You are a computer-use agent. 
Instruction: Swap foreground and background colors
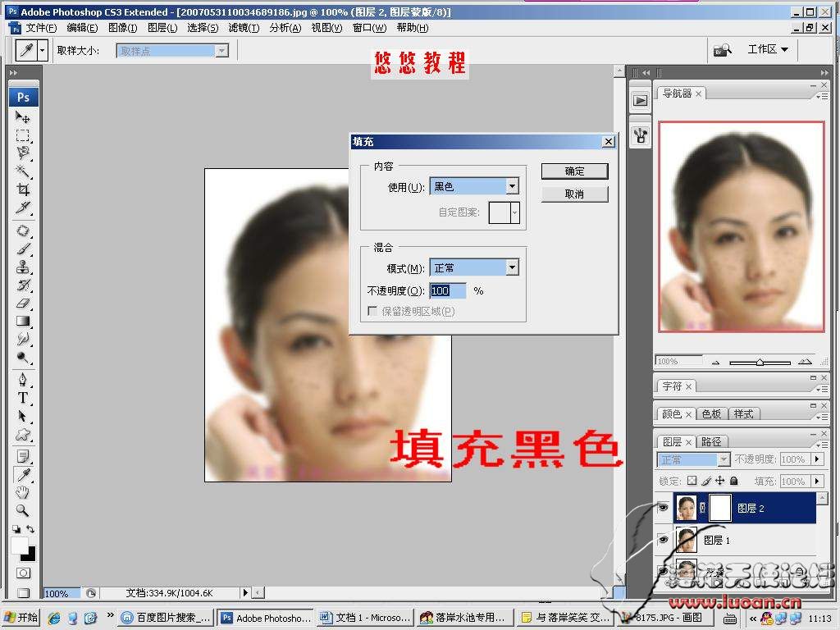pos(30,529)
